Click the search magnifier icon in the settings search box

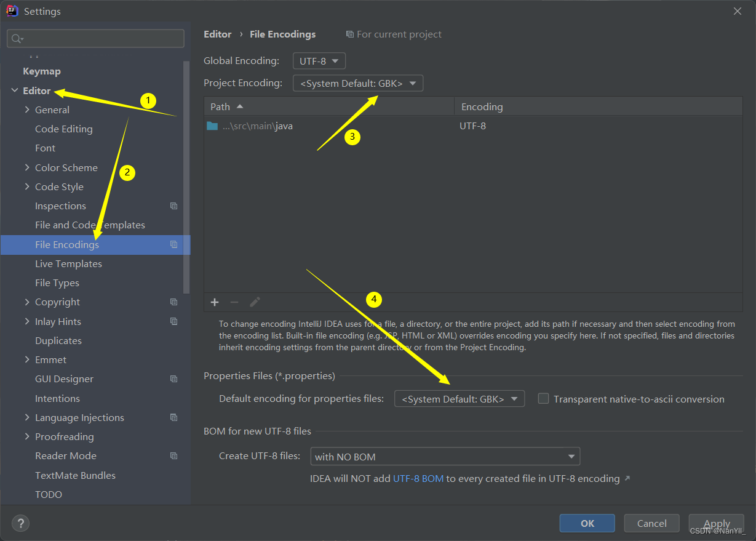(x=16, y=39)
